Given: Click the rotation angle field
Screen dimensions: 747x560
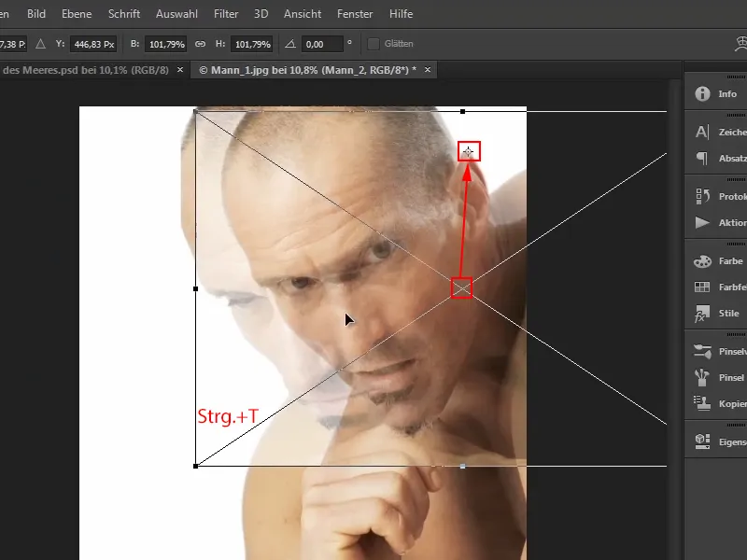Looking at the screenshot, I should pos(322,44).
